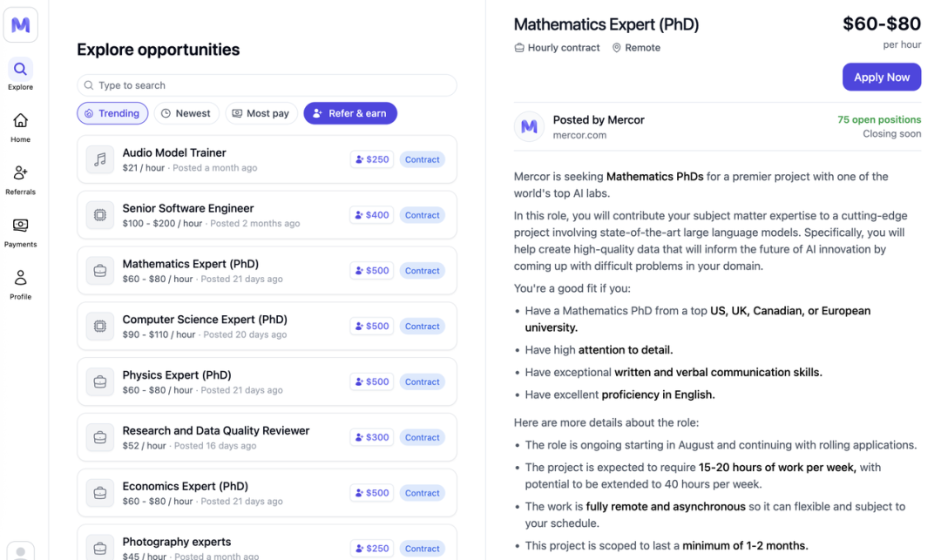Open the Explore search icon
This screenshot has width=941, height=560.
pos(20,69)
